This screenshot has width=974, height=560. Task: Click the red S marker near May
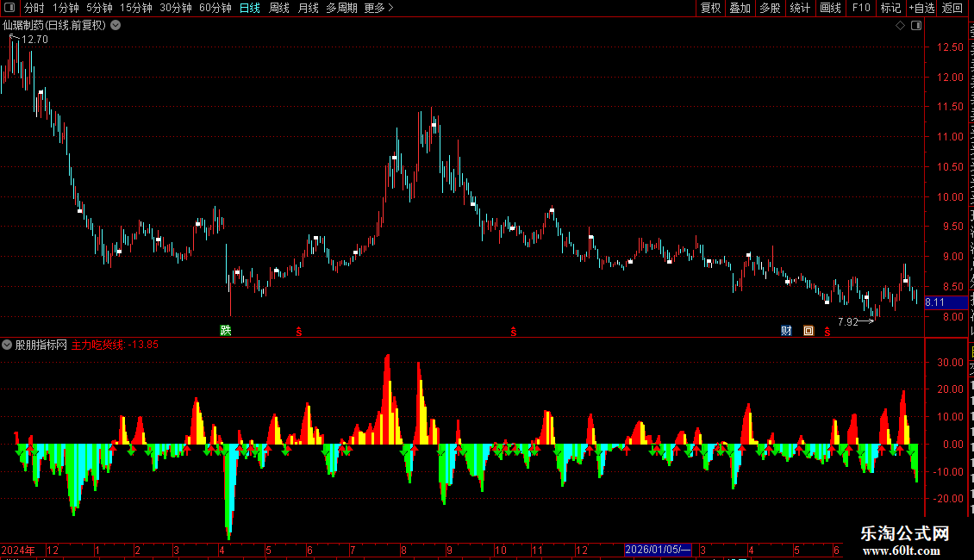point(299,332)
